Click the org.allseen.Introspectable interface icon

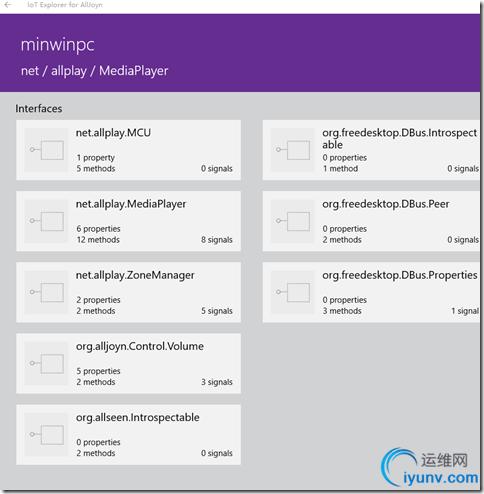46,435
